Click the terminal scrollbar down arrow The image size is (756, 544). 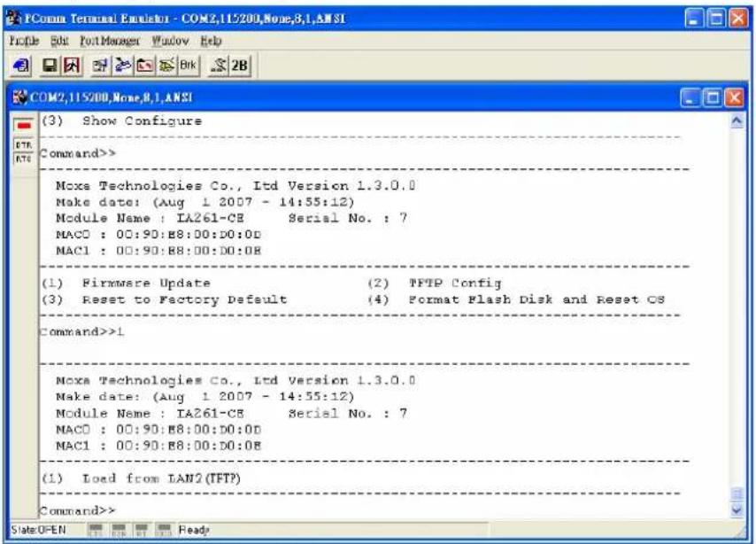tap(737, 509)
